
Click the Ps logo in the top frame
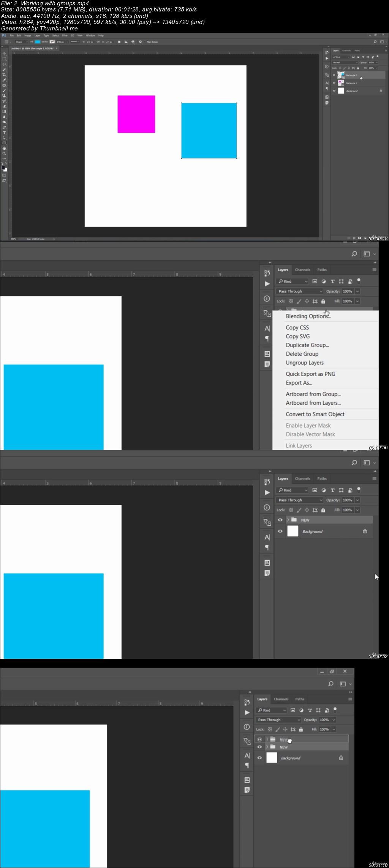[x=4, y=35]
